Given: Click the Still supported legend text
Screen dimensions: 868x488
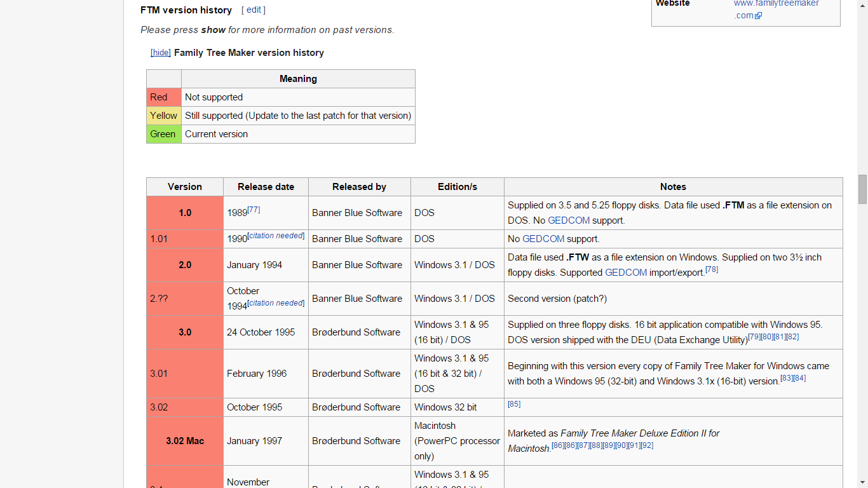Looking at the screenshot, I should tap(298, 116).
